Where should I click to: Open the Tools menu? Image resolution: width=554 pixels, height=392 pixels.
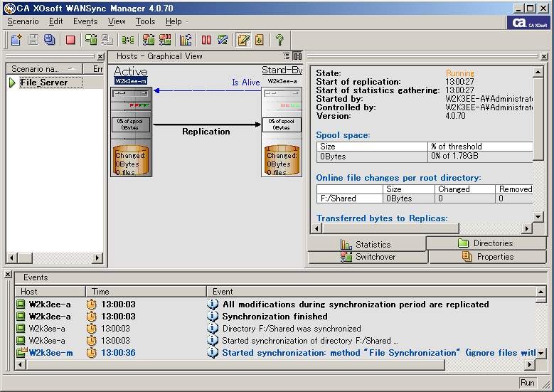point(146,21)
